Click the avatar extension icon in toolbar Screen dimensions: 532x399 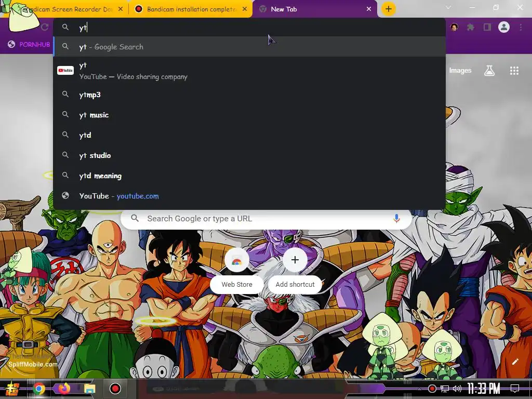pyautogui.click(x=454, y=27)
